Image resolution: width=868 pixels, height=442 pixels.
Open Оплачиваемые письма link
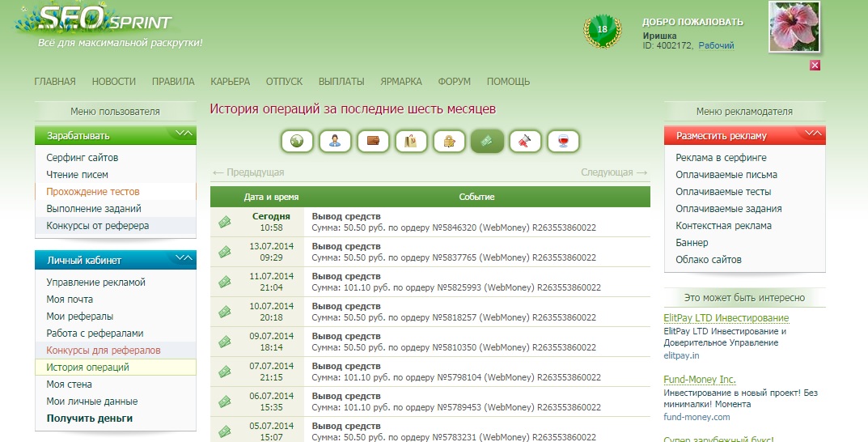[726, 175]
